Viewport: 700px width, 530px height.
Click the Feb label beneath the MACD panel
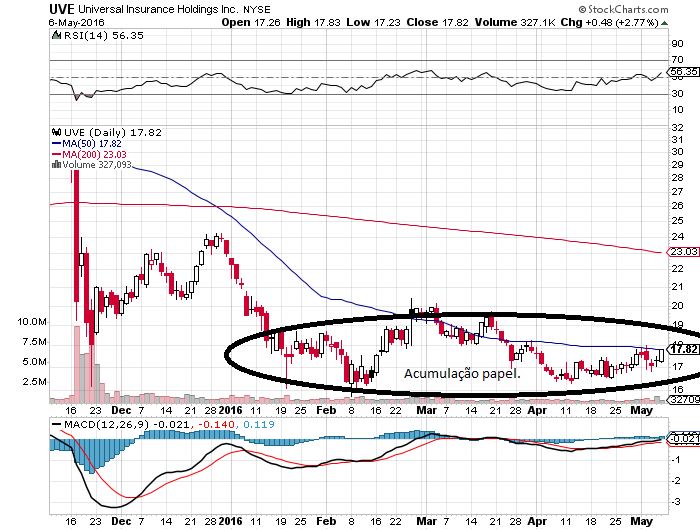coord(326,521)
